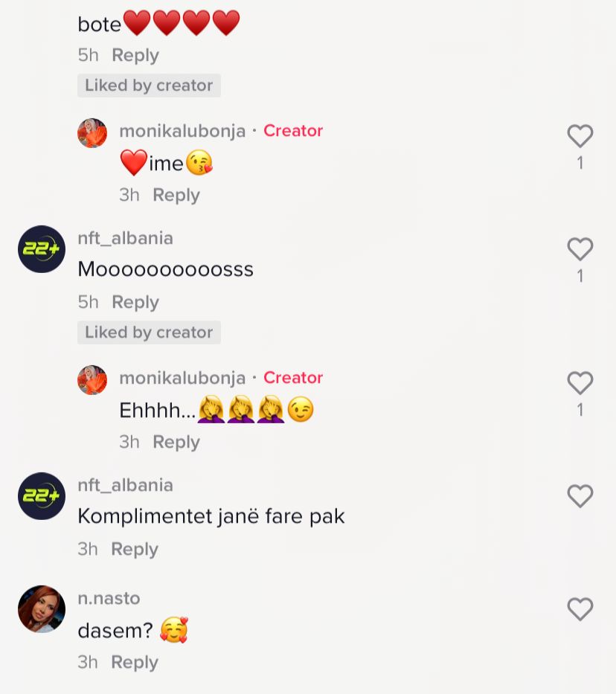The width and height of the screenshot is (616, 694).
Task: Reply to the 'Mooooooooooosss' comment
Action: click(135, 302)
